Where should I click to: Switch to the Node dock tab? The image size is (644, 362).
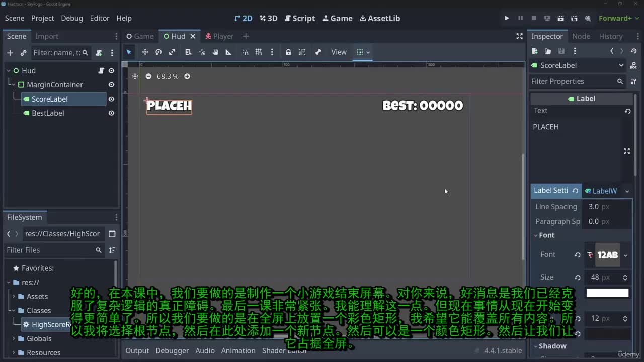(x=581, y=36)
